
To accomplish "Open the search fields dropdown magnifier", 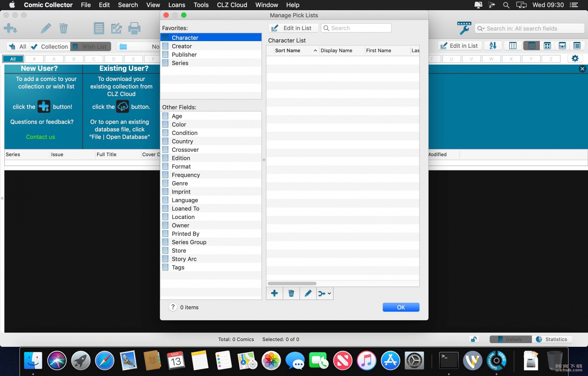I will pos(481,29).
